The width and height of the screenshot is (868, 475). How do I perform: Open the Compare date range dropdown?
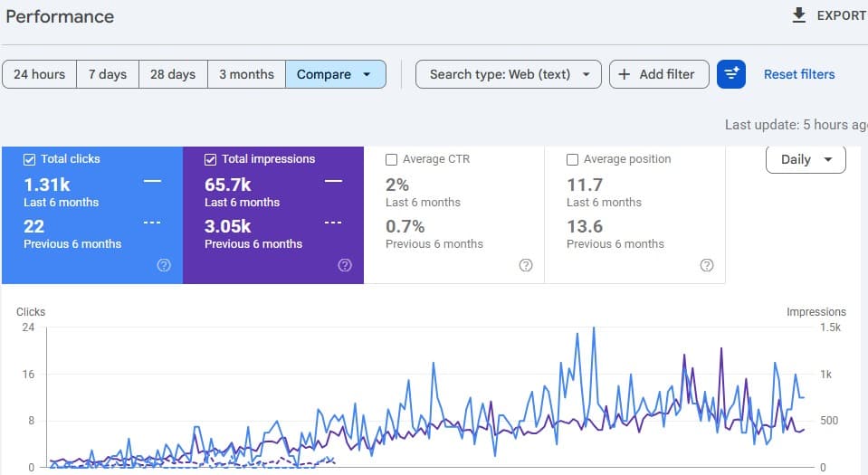pos(336,74)
